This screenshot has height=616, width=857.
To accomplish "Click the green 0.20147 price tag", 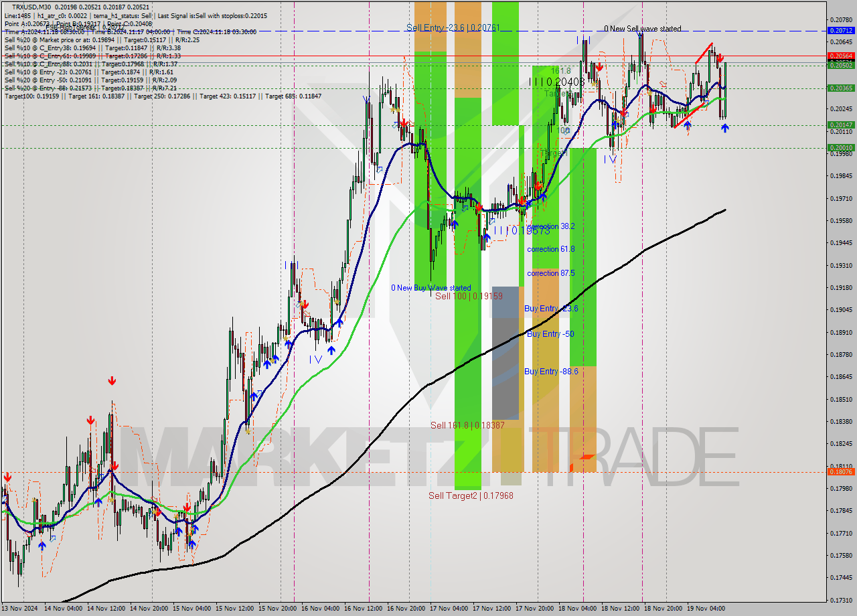I will click(x=841, y=125).
